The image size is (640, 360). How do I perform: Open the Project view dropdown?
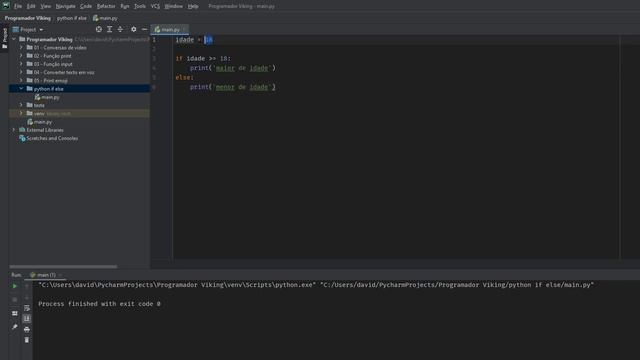[x=28, y=29]
